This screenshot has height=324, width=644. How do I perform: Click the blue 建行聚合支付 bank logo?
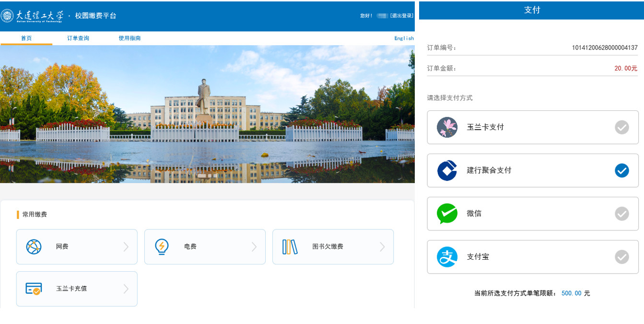point(447,170)
